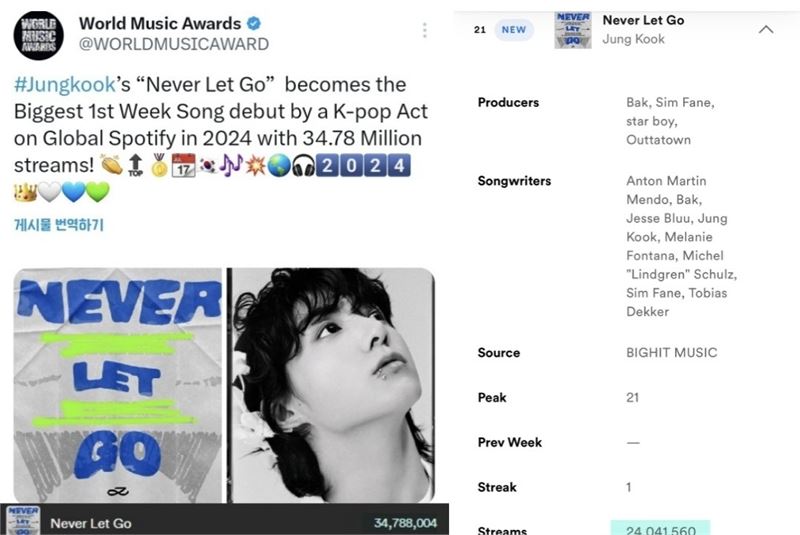
Task: Click the blue verified badge
Action: pos(254,23)
